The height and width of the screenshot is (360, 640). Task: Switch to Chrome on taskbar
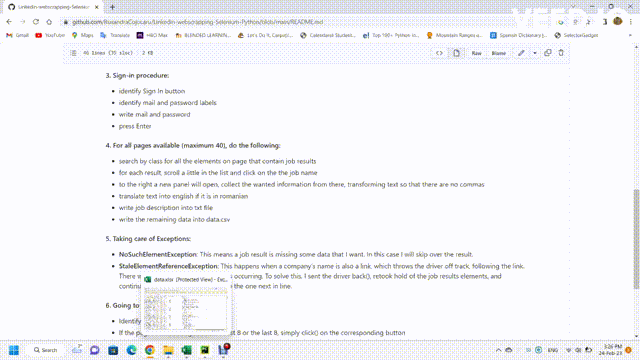[x=150, y=350]
